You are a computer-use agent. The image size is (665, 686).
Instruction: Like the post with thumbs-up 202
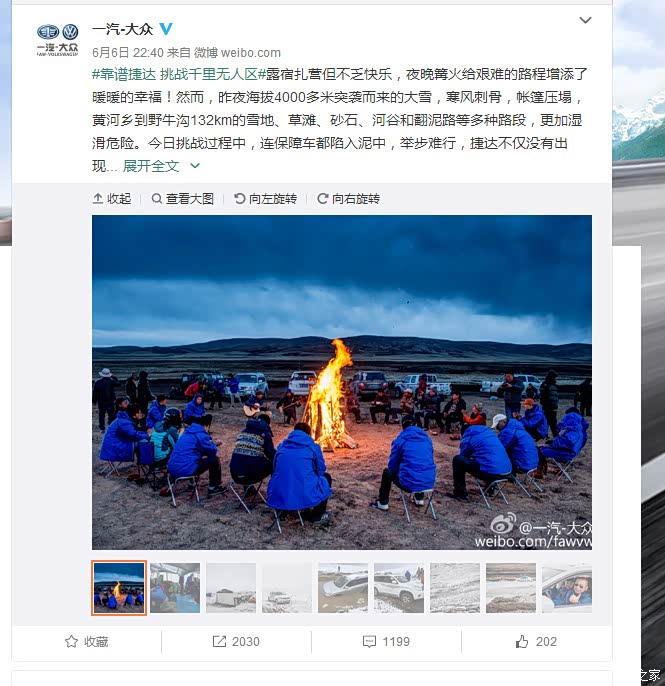pos(536,642)
